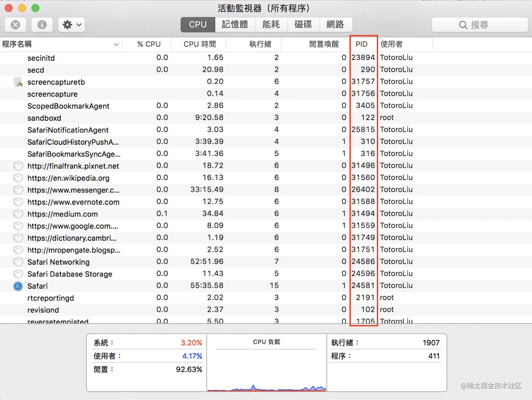Click shield icon beside https://medium.com
The height and width of the screenshot is (400, 532).
coord(18,214)
